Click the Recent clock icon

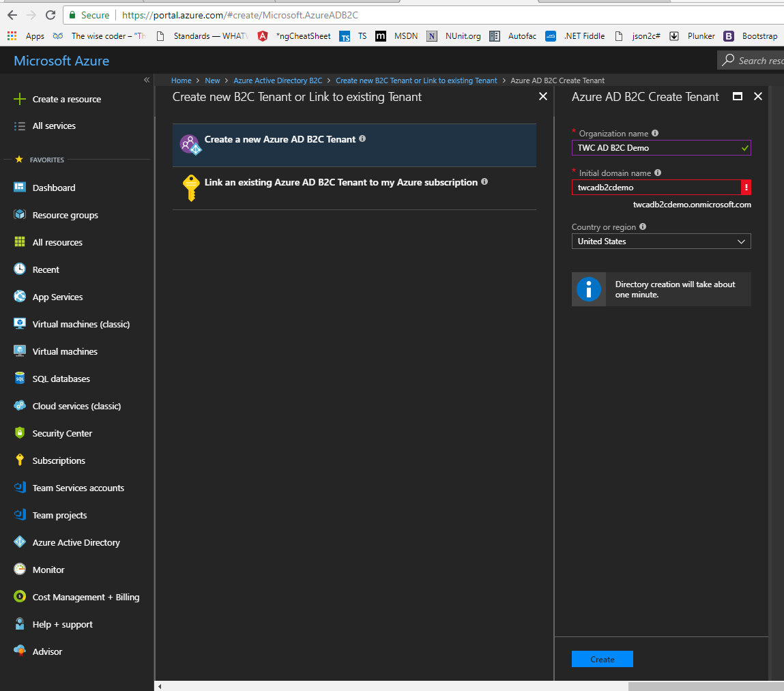20,269
